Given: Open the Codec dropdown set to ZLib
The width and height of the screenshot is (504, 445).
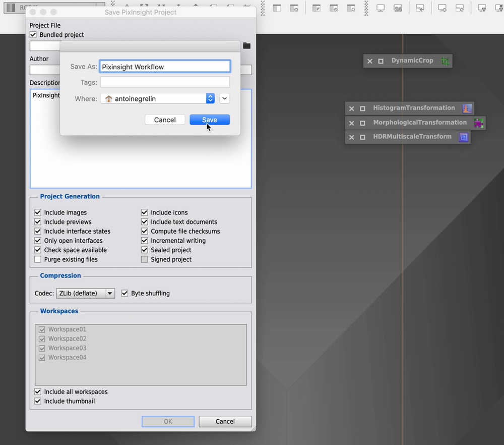Looking at the screenshot, I should tap(85, 293).
